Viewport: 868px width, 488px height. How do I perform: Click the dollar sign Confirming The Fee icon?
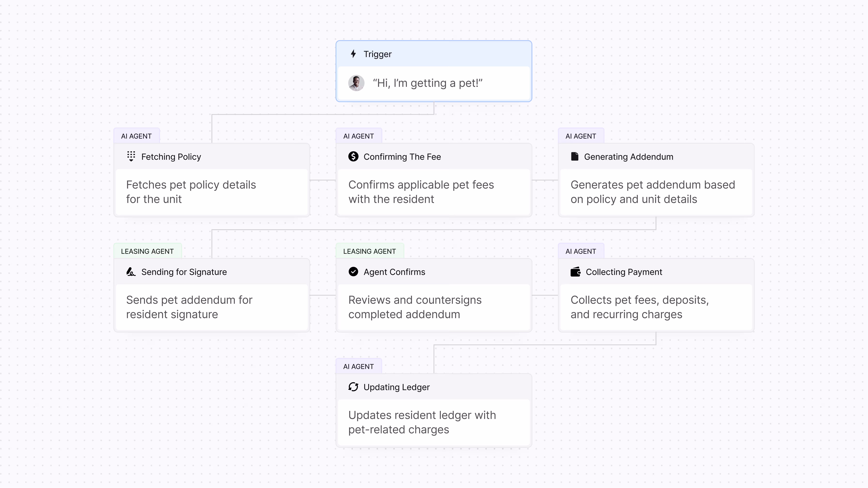click(353, 156)
